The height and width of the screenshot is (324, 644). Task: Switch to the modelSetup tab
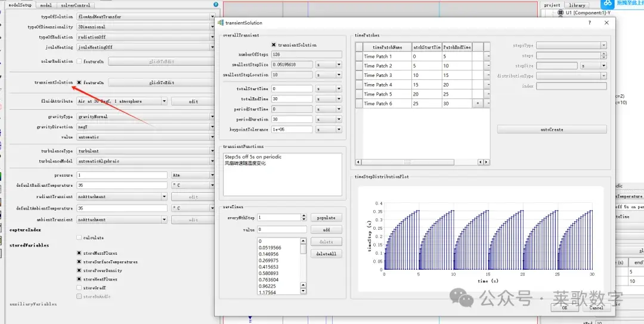(20, 5)
